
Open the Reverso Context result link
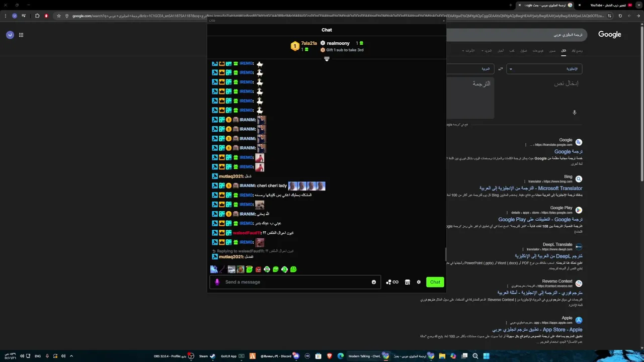[540, 293]
